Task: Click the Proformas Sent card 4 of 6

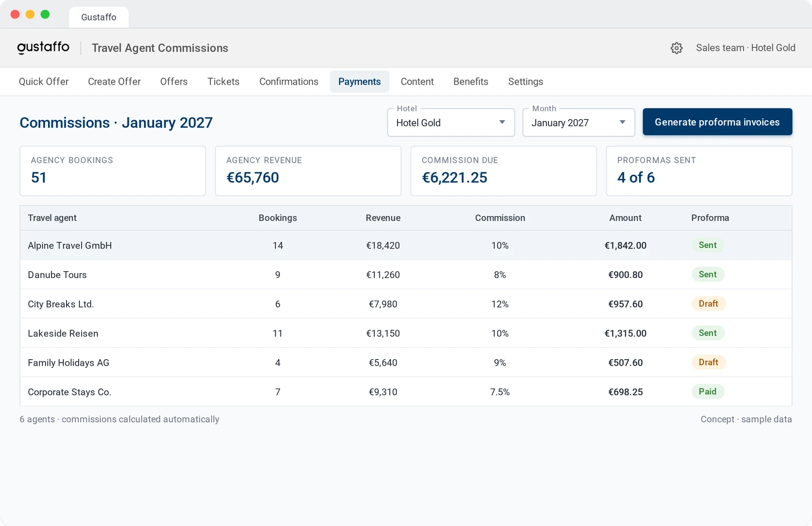Action: pyautogui.click(x=699, y=171)
